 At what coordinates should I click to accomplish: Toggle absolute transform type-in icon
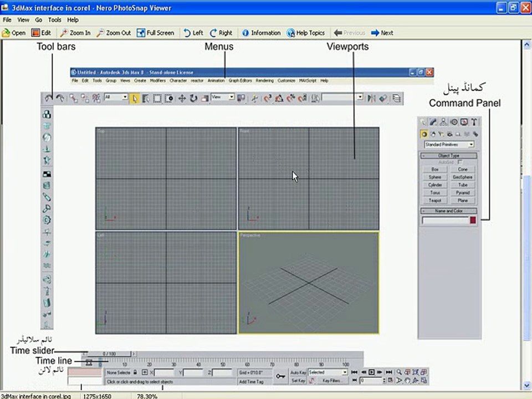point(145,372)
